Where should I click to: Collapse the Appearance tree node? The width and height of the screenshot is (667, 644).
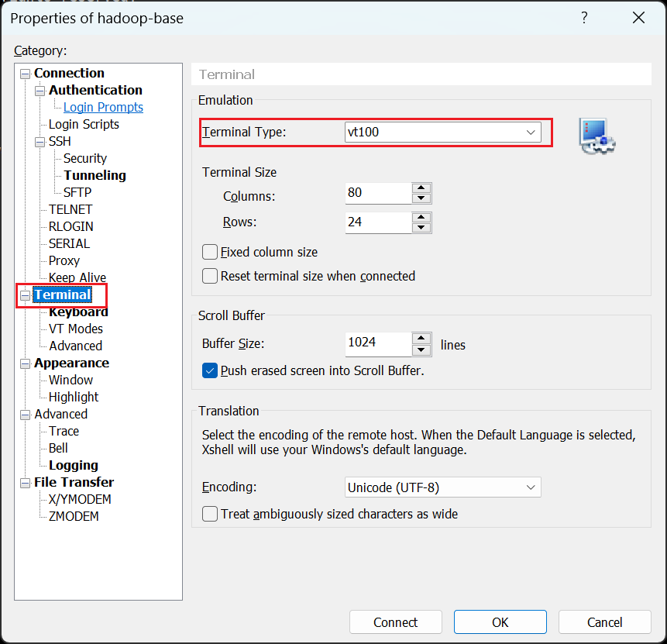[x=26, y=363]
